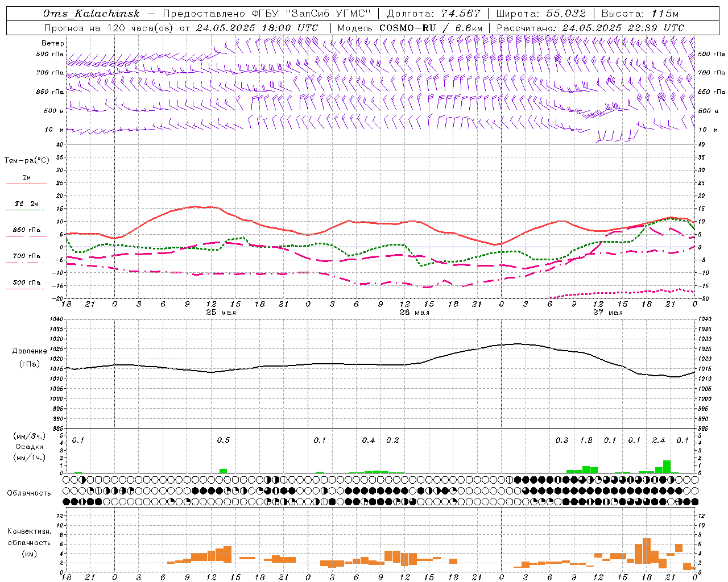Screen dimensions: 728x582
Task: Click the '0.5' precipitation amount value
Action: (x=224, y=440)
